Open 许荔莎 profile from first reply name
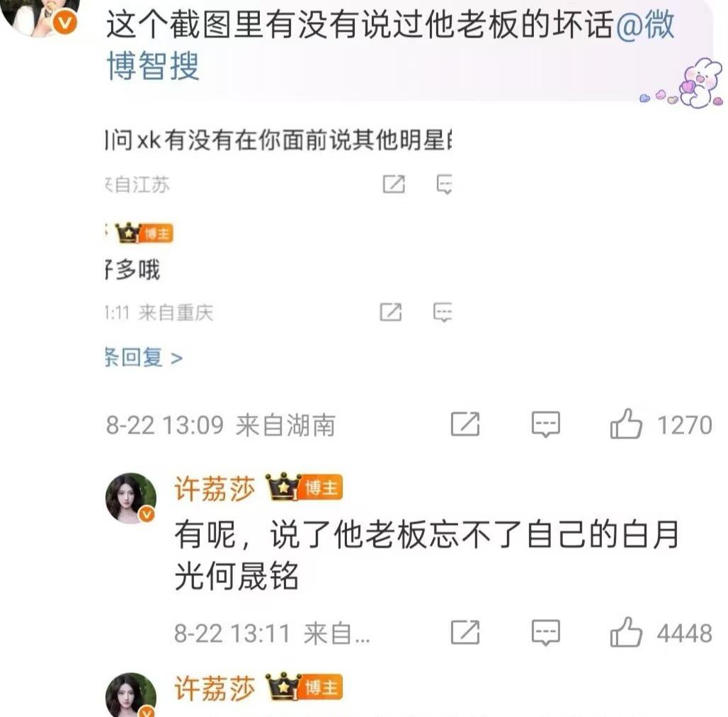 pyautogui.click(x=215, y=489)
